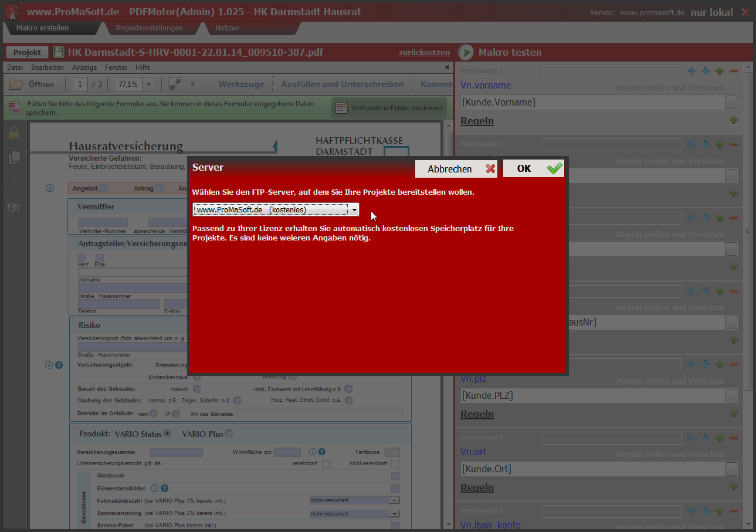
Task: Open the paperclip attachments panel in PDF sidebar
Action: (14, 182)
